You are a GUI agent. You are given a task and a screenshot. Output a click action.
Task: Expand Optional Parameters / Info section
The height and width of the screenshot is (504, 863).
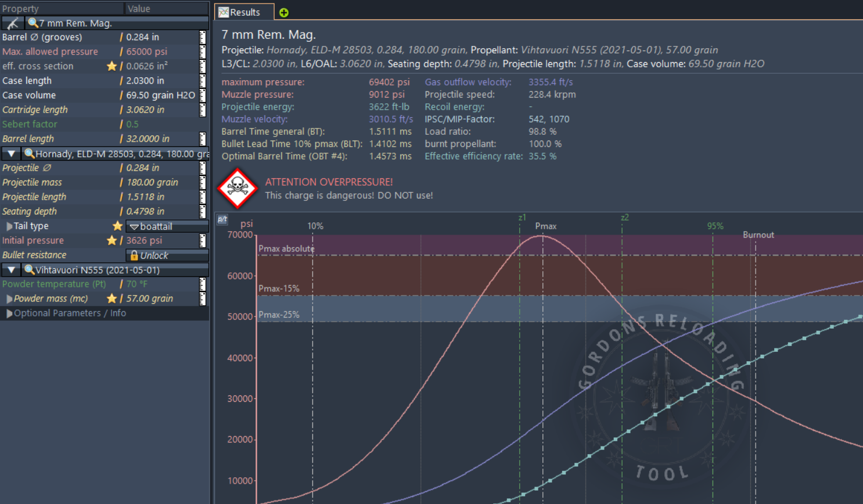pyautogui.click(x=9, y=313)
